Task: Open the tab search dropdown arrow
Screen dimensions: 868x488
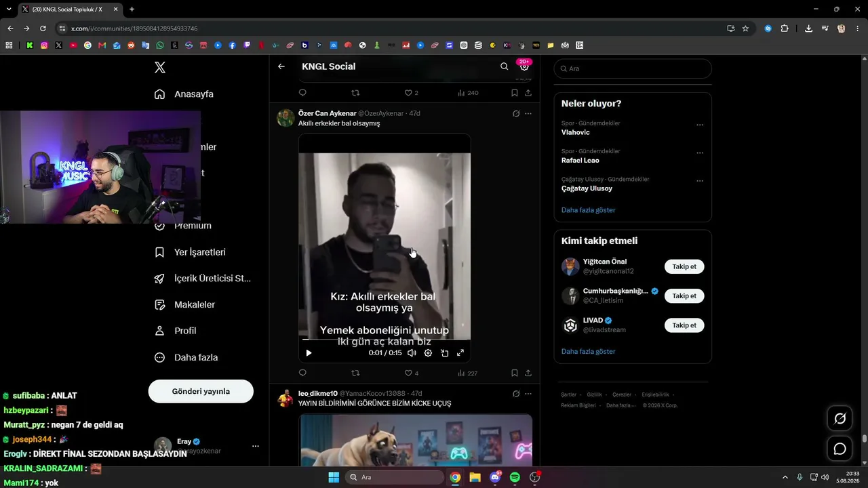Action: click(9, 9)
